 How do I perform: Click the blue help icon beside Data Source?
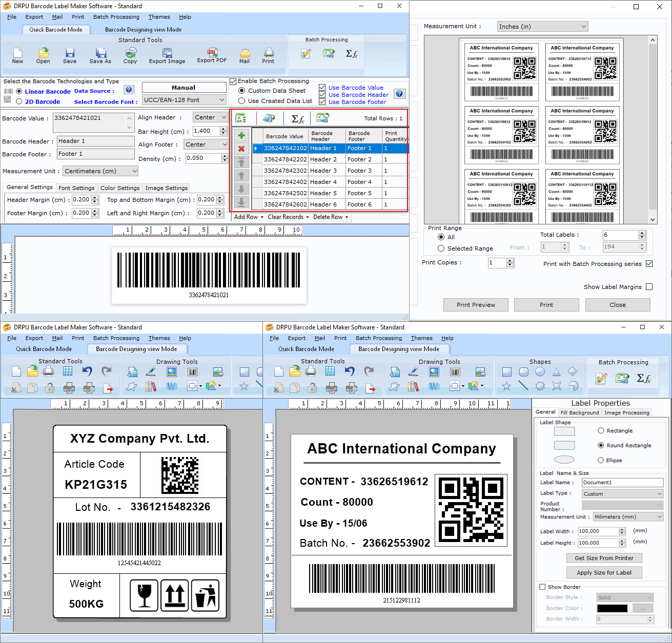[x=129, y=90]
